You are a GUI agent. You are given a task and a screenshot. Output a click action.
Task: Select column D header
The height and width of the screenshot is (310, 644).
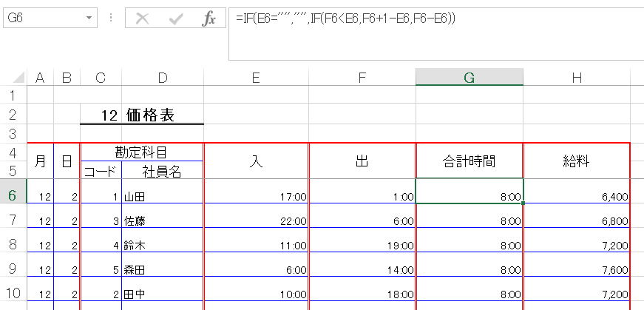[163, 77]
